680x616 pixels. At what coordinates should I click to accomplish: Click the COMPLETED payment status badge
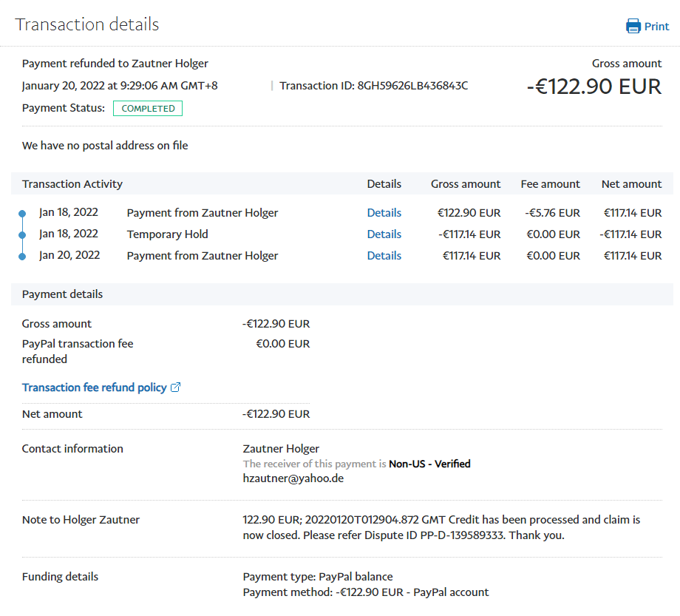coord(148,109)
